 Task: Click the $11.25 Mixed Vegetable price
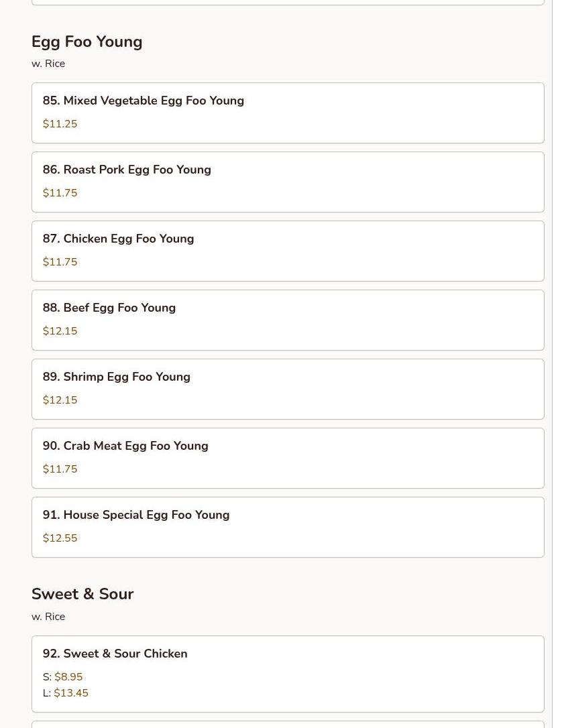tap(60, 124)
